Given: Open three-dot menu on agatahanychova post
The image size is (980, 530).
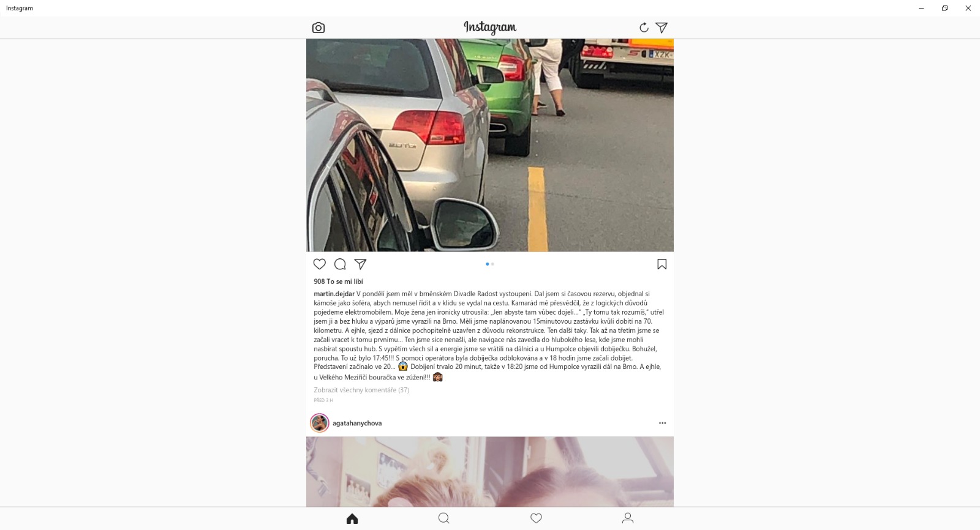Looking at the screenshot, I should 662,423.
